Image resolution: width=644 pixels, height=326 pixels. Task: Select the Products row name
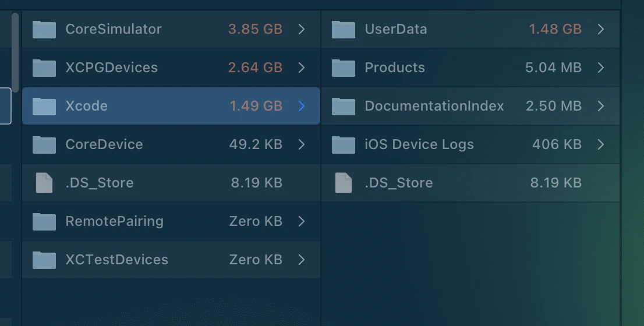(395, 68)
